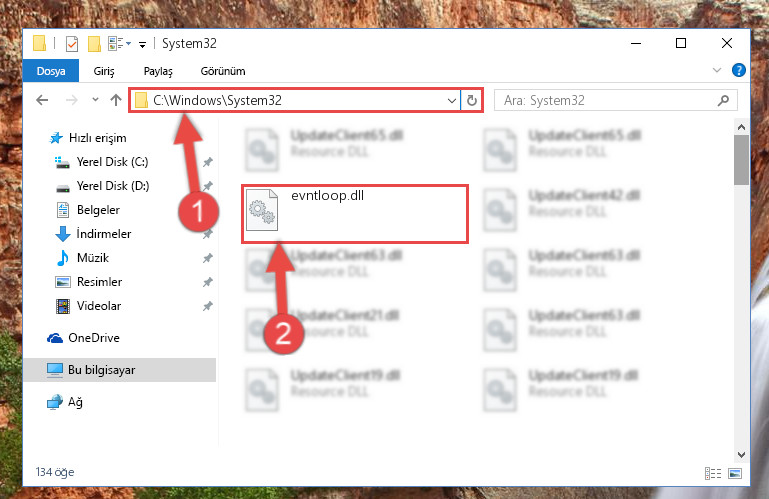Screen dimensions: 769x499
Task: Open the recent locations dropdown arrow
Action: (x=95, y=100)
